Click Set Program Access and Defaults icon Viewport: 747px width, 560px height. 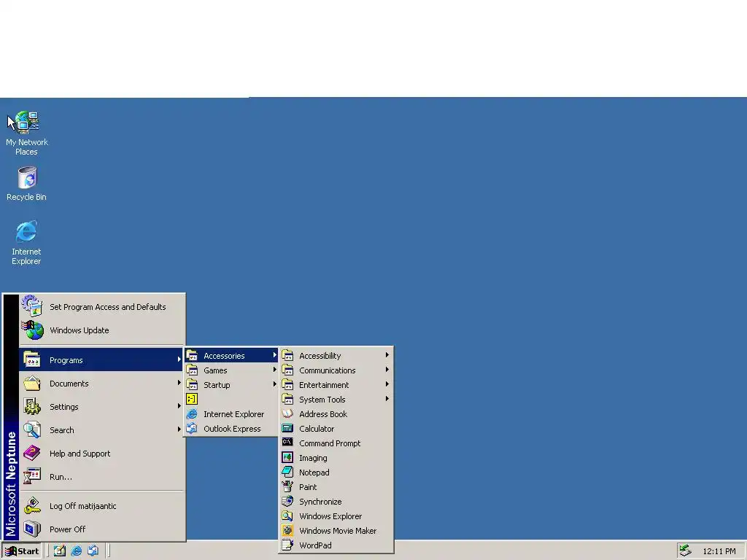[x=32, y=307]
